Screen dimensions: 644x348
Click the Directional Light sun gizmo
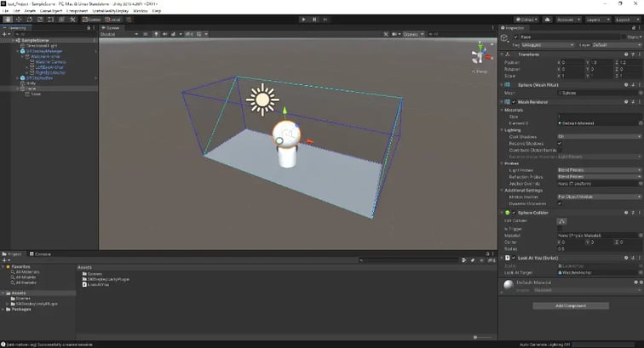[262, 100]
